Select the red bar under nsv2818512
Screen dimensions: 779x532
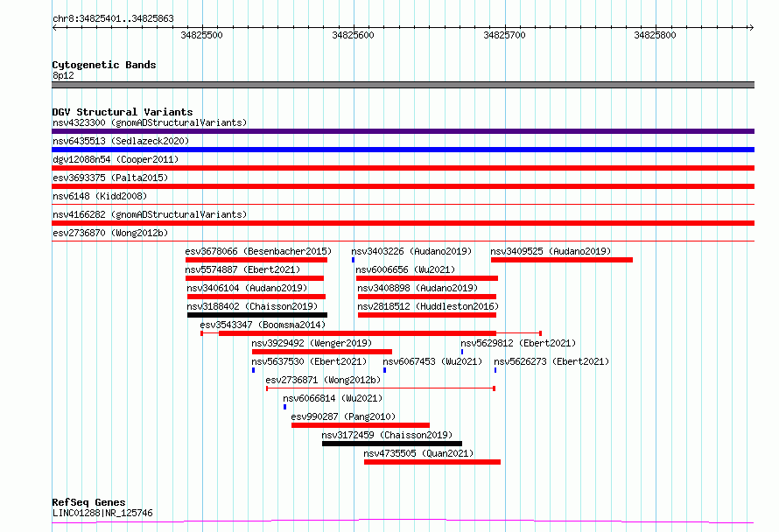pyautogui.click(x=427, y=315)
